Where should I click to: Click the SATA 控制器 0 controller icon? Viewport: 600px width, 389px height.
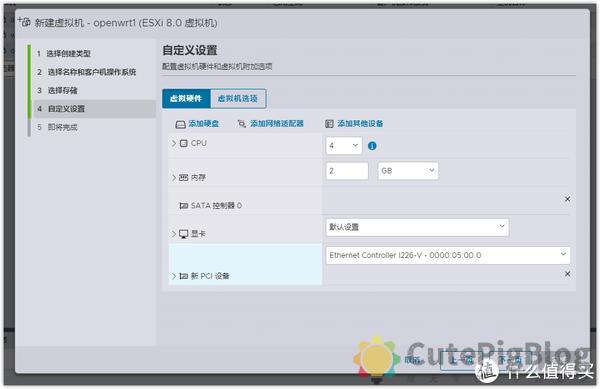(x=184, y=206)
